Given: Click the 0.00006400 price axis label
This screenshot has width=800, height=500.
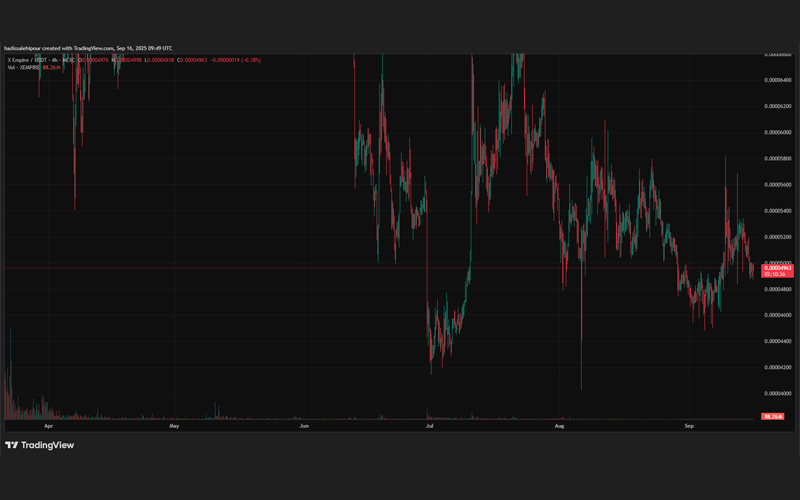Looking at the screenshot, I should (x=778, y=80).
